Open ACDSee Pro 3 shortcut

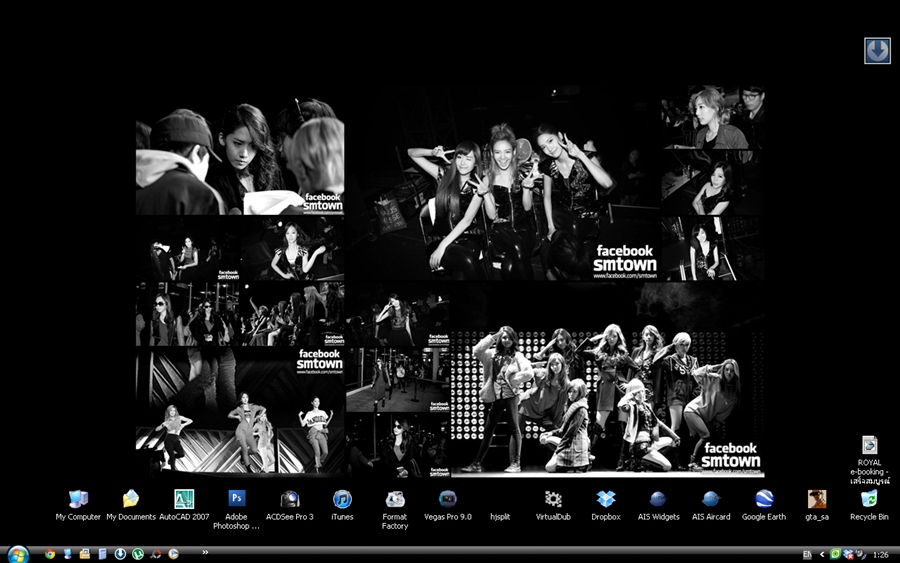click(289, 505)
